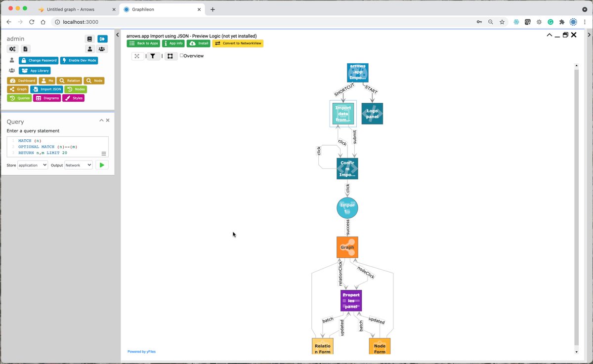The width and height of the screenshot is (593, 364).
Task: Select the purple Properties panel node
Action: [x=351, y=301]
